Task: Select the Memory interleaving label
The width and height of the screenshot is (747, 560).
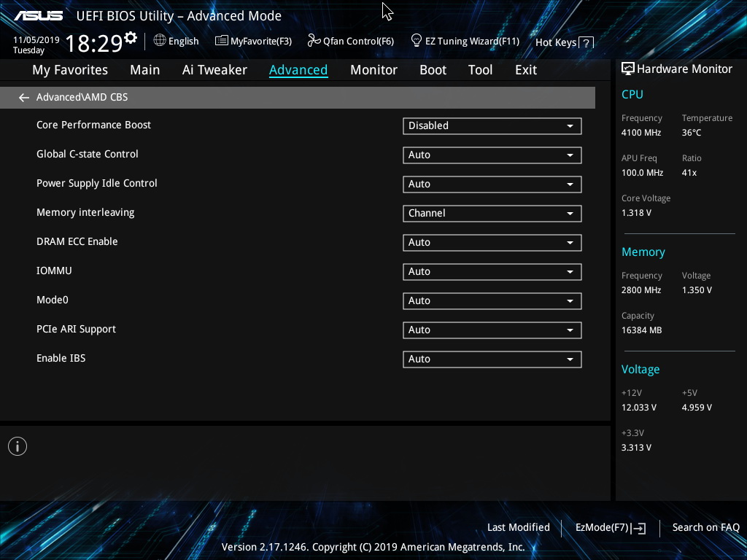Action: click(85, 212)
